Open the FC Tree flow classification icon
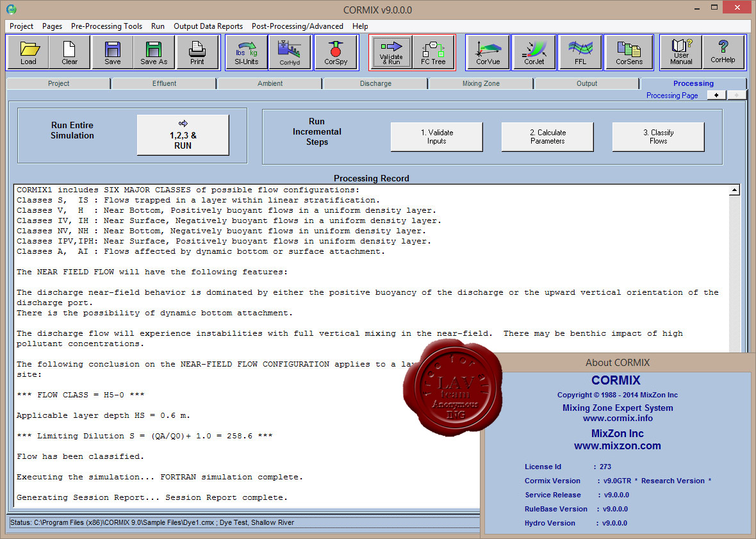The width and height of the screenshot is (756, 539). 433,52
